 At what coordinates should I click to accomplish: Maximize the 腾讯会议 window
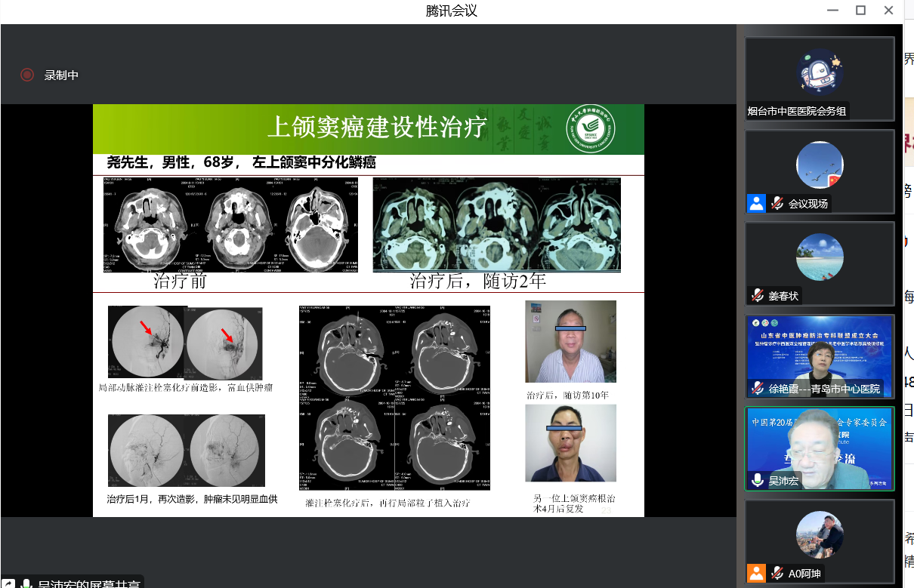pyautogui.click(x=860, y=11)
